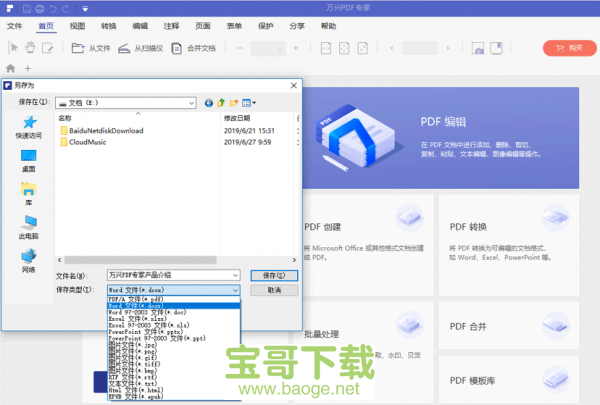600x405 pixels.
Task: Select 此电脑 in dialog sidebar
Action: click(x=29, y=227)
